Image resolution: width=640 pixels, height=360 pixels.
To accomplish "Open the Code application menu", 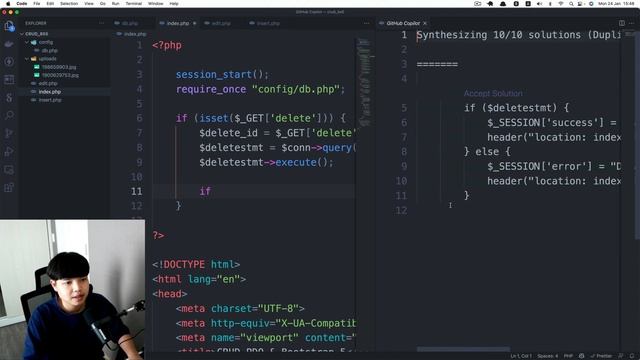I will 22,4.
